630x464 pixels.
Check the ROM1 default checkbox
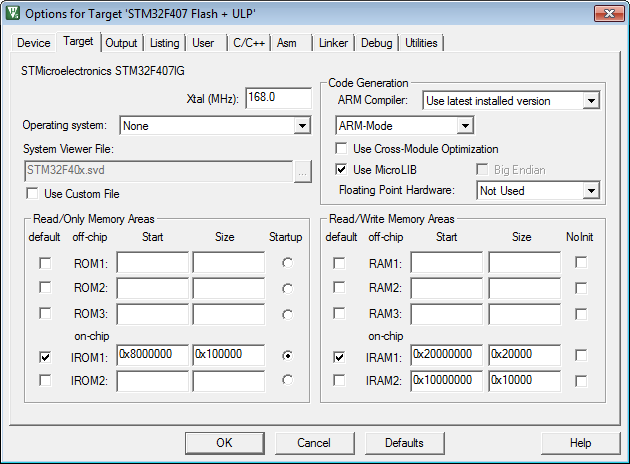coord(45,263)
